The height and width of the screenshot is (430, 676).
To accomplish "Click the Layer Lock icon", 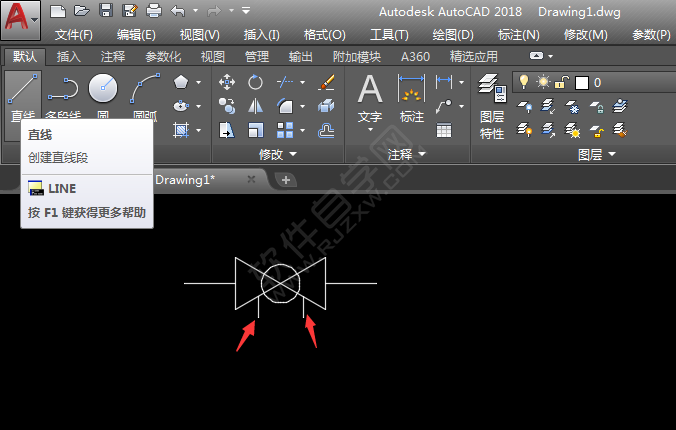I will pos(596,106).
